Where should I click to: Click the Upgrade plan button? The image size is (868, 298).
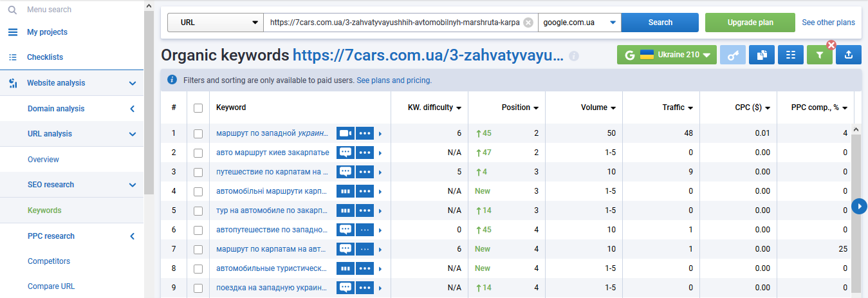coord(750,23)
